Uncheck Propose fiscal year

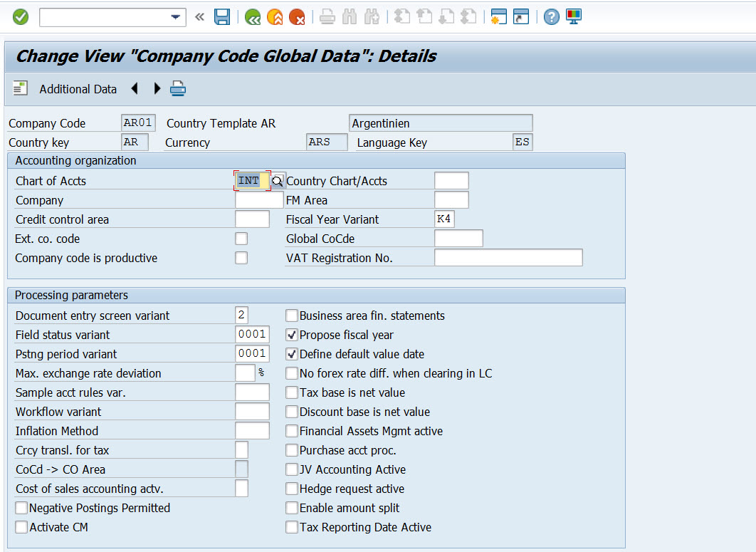tap(291, 335)
